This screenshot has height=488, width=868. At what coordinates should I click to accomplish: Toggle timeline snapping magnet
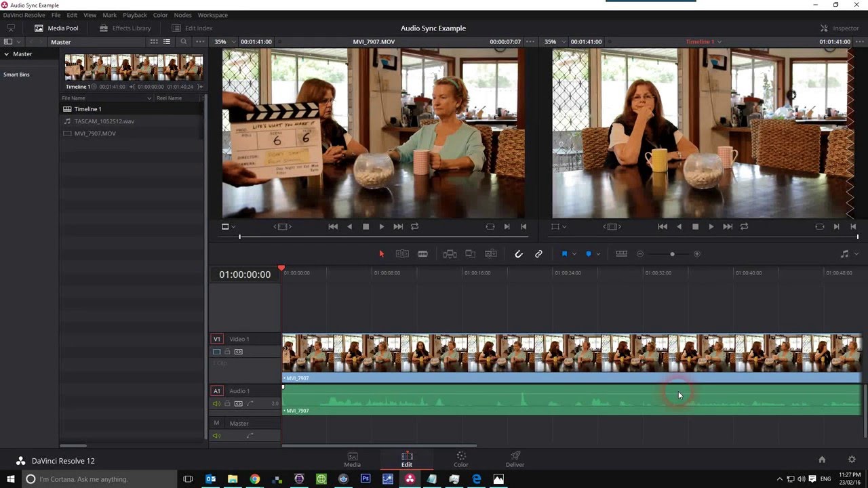(519, 254)
